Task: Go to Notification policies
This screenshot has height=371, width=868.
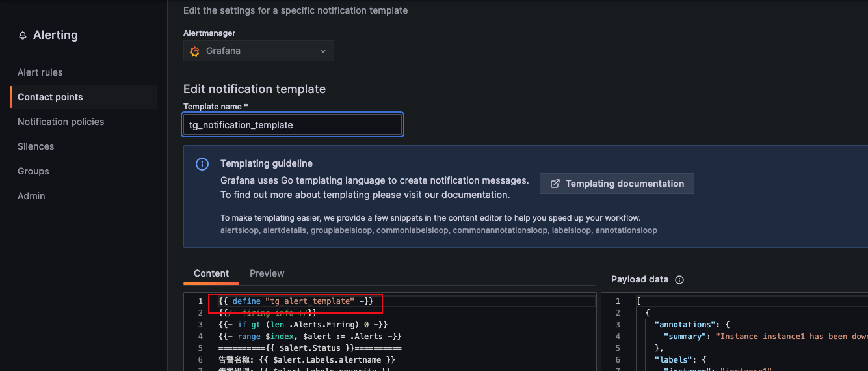Action: (x=60, y=122)
